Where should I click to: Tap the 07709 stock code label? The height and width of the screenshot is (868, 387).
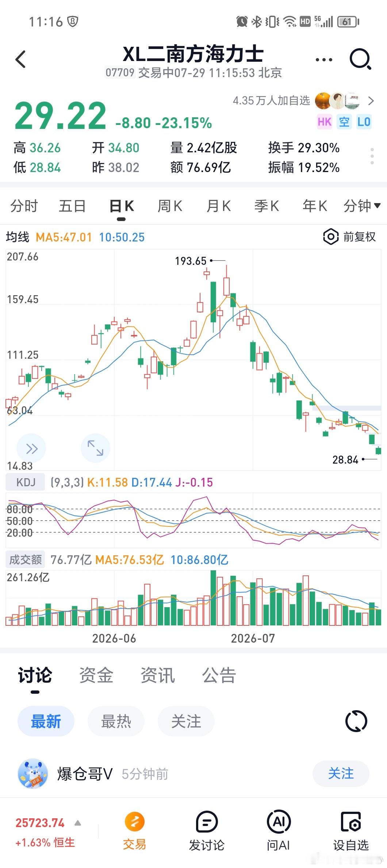[120, 73]
